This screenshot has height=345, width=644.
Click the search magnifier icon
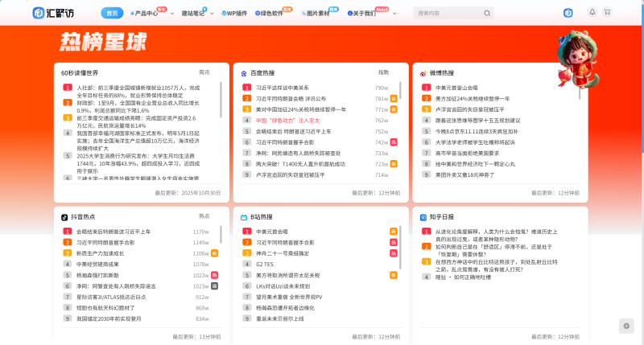487,13
